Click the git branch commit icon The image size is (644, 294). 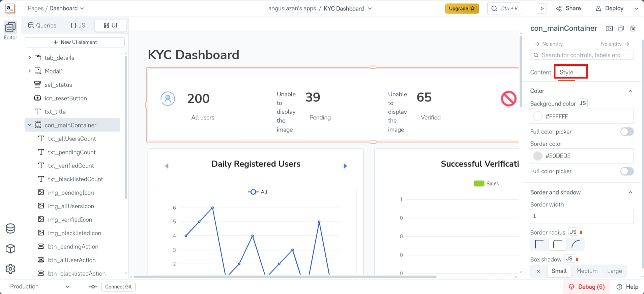coord(93,287)
